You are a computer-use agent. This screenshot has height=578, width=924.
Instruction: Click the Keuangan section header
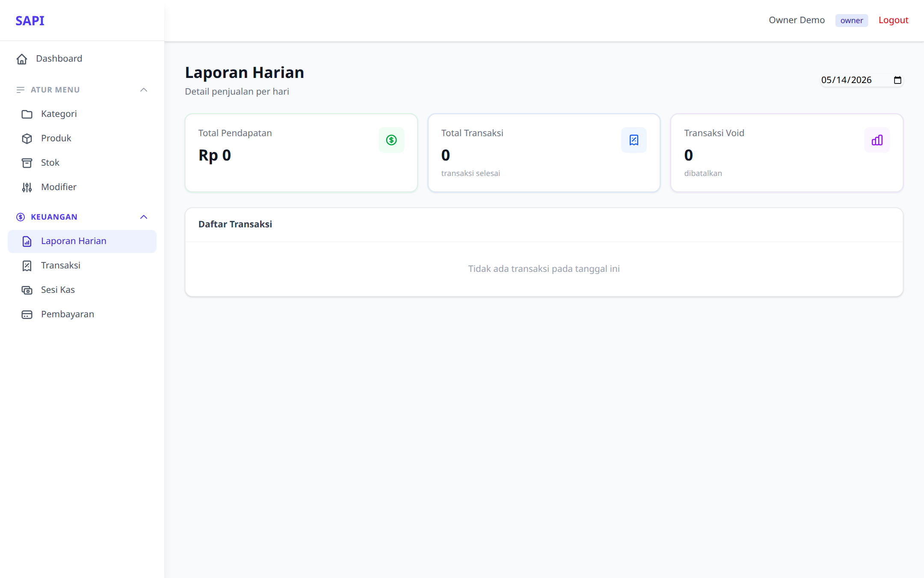click(82, 217)
